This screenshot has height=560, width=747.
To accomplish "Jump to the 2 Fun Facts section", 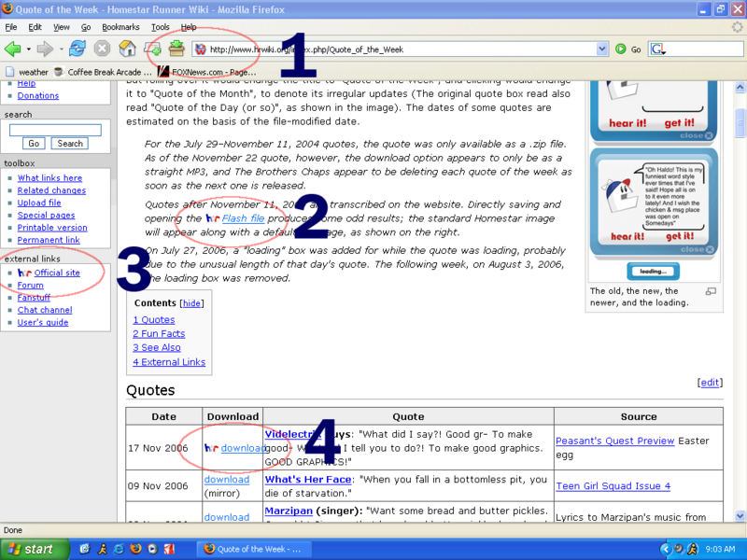I will pos(159,334).
